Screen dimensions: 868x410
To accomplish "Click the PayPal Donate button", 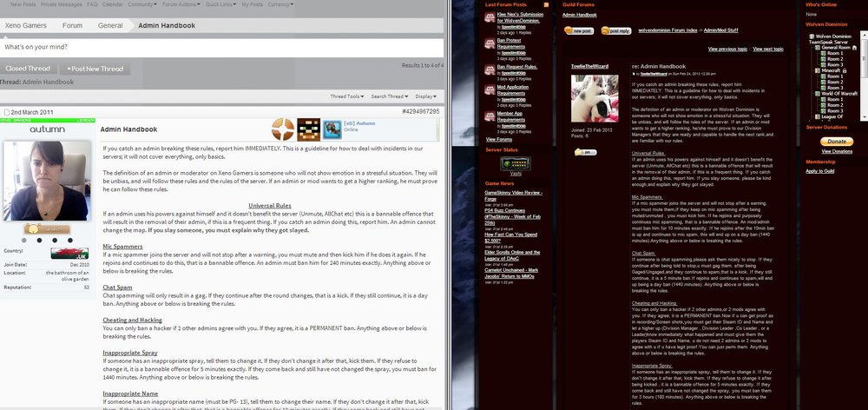I will tap(837, 142).
